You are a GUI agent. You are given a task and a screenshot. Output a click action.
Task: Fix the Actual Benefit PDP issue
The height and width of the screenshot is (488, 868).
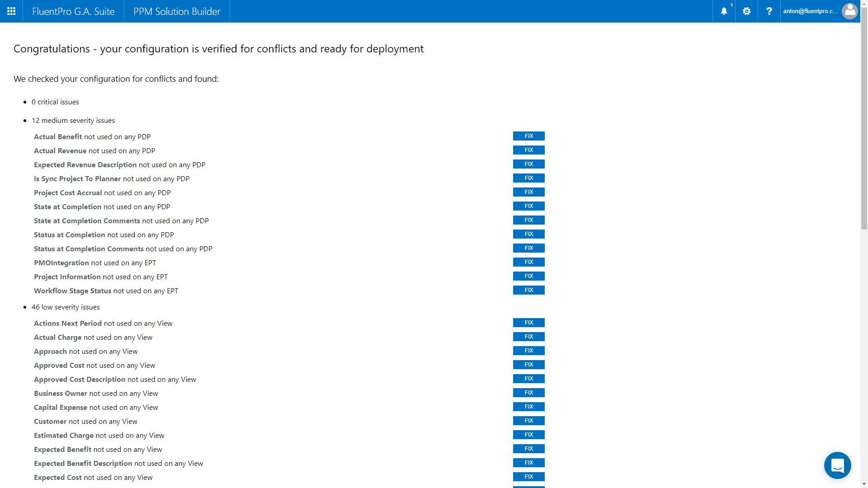528,136
